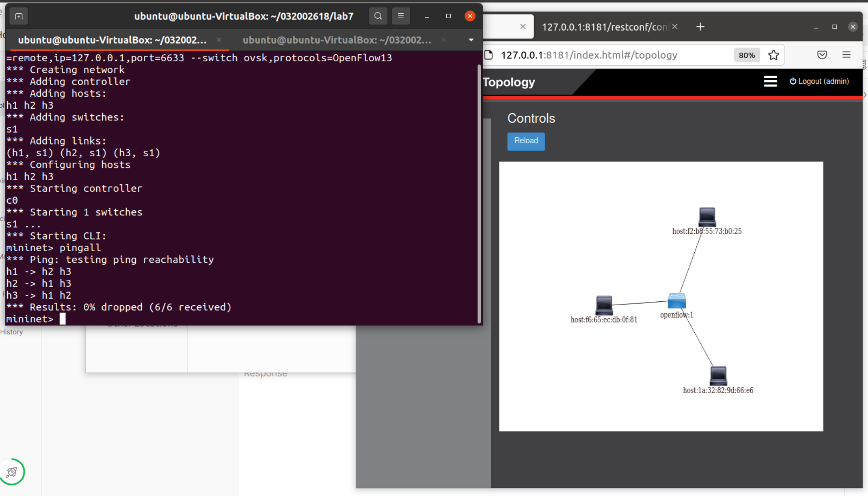Select host f2:b8:55:73:b0:25 node
Viewport: 868px width, 496px height.
[707, 217]
